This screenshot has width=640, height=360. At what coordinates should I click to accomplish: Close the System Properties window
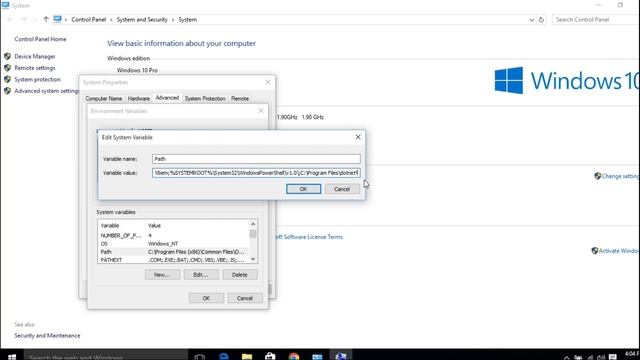268,82
